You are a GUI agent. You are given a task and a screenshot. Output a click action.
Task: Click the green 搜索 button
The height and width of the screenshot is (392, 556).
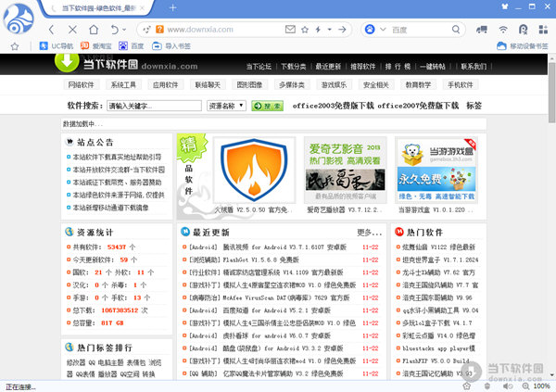(x=268, y=106)
